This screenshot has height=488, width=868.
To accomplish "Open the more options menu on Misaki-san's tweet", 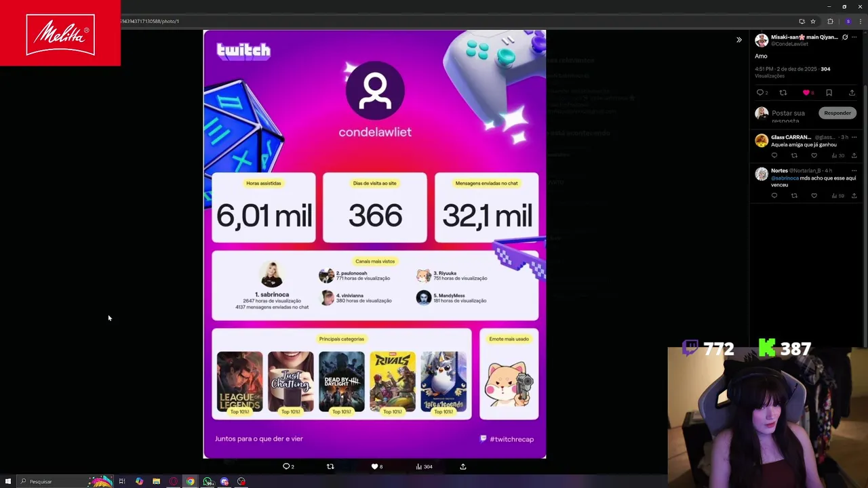I will click(x=854, y=37).
